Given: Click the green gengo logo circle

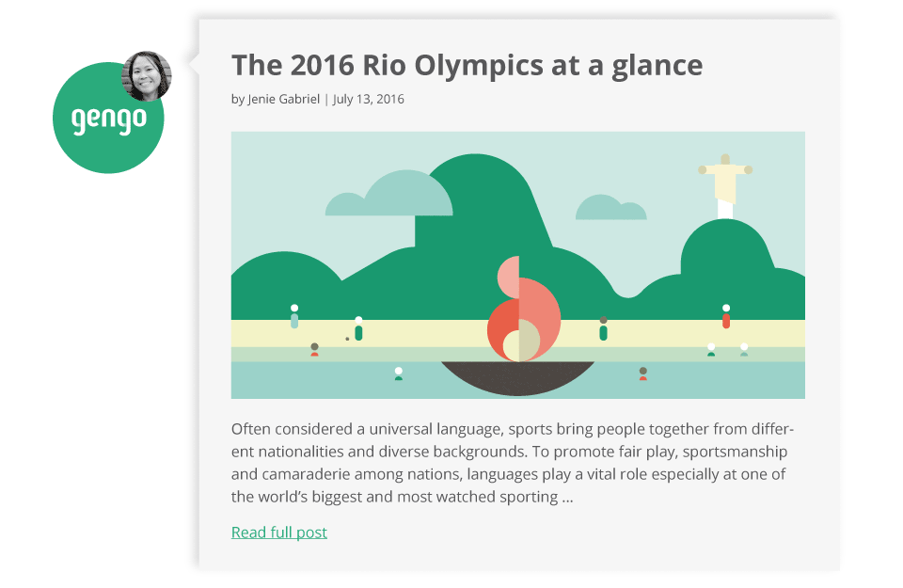Looking at the screenshot, I should tap(108, 118).
